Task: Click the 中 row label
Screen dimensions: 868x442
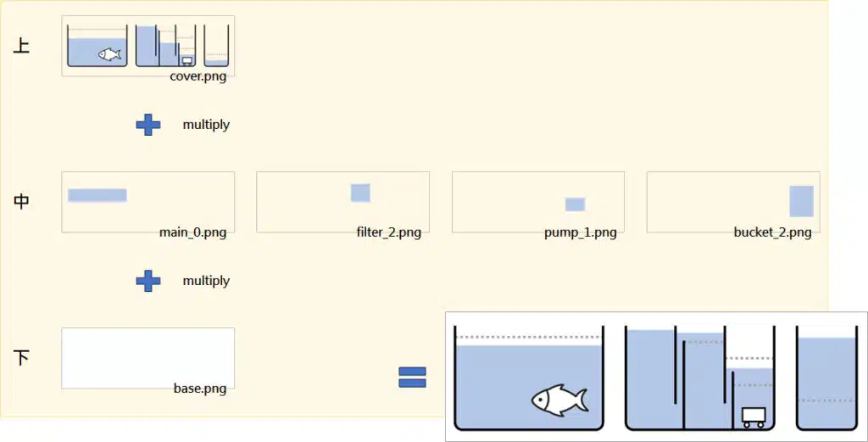Action: pos(21,202)
